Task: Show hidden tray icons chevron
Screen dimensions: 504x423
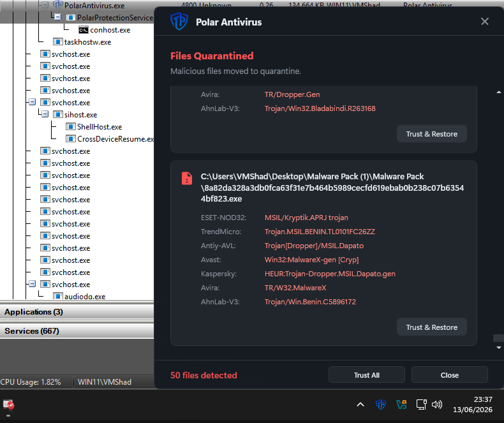Action: pyautogui.click(x=360, y=404)
